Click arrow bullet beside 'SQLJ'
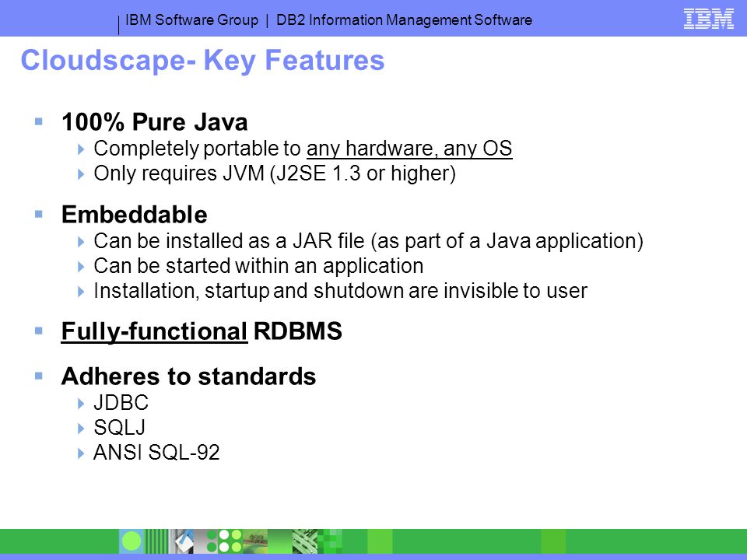 click(80, 429)
